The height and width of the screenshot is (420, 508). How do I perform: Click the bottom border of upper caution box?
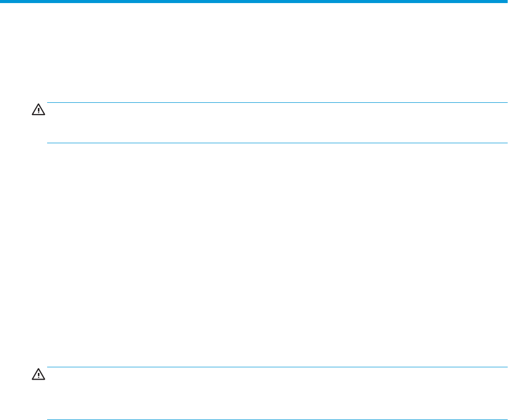(273, 143)
